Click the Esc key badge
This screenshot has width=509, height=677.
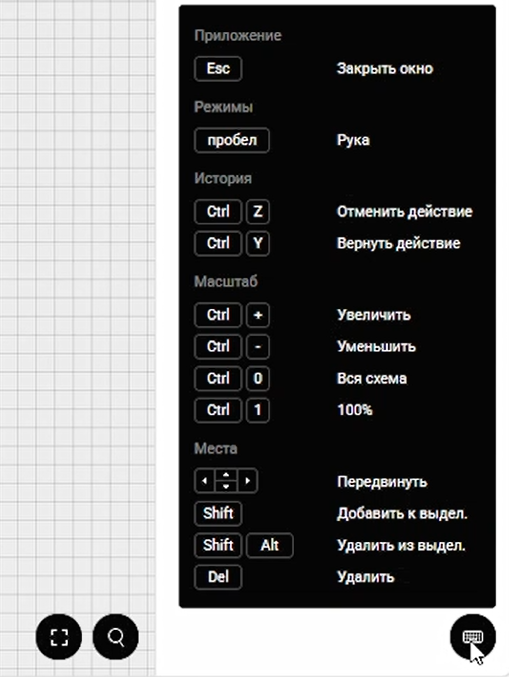pyautogui.click(x=218, y=69)
